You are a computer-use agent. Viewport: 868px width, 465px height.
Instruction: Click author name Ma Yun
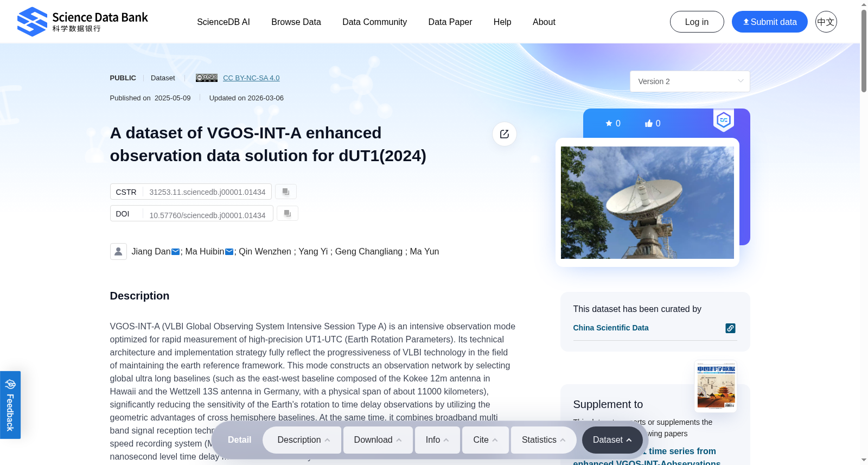[x=424, y=252]
